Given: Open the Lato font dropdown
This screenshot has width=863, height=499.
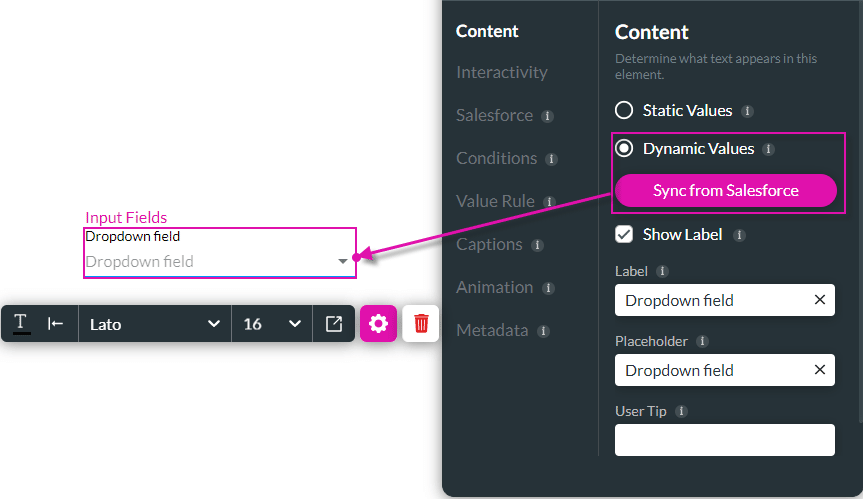Looking at the screenshot, I should [x=155, y=323].
